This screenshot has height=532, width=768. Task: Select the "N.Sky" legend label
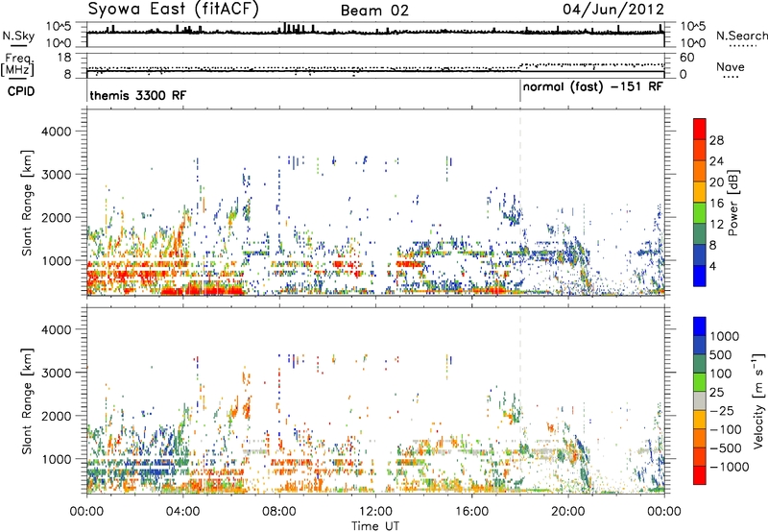pyautogui.click(x=18, y=36)
